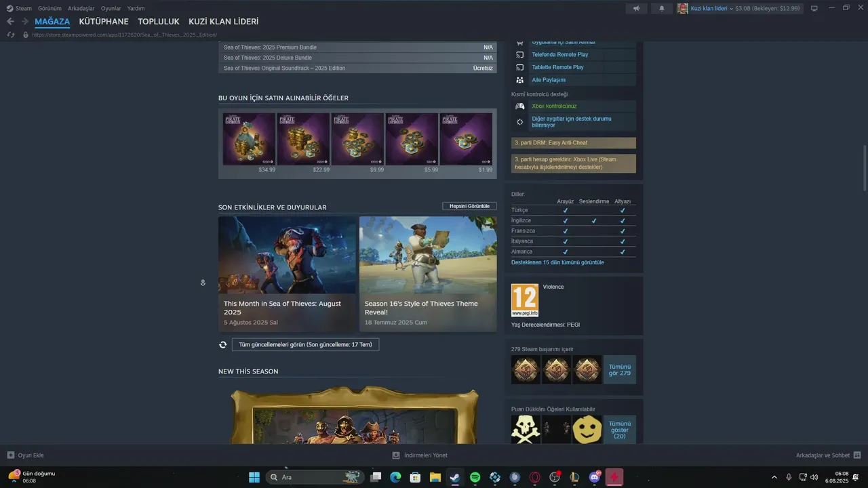This screenshot has height=488, width=868.
Task: Open Season 16's Style of Thieves news card
Action: 428,274
